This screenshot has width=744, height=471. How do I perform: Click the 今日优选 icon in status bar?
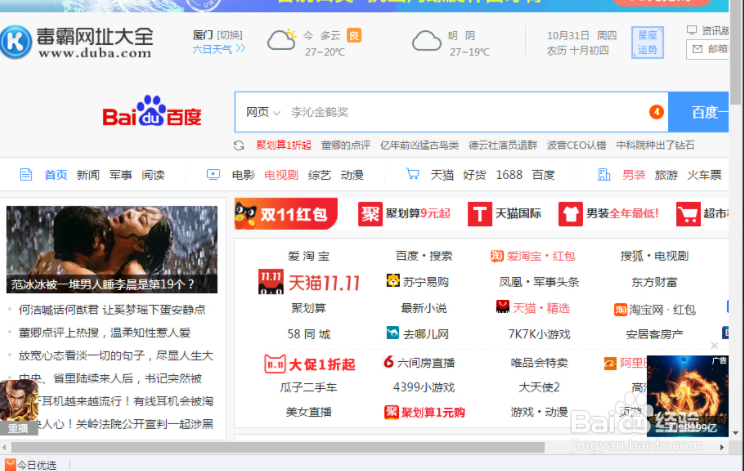tap(10, 465)
